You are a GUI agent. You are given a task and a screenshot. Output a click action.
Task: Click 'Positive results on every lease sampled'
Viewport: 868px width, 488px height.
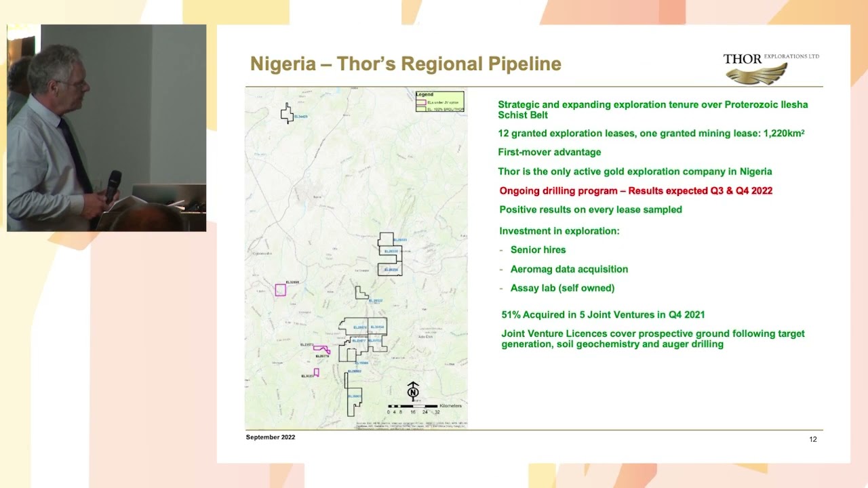591,210
